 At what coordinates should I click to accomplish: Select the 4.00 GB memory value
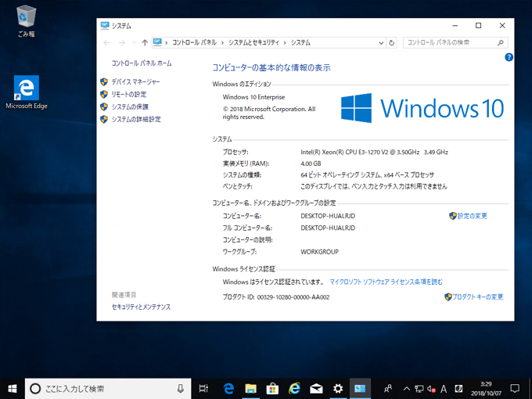311,164
